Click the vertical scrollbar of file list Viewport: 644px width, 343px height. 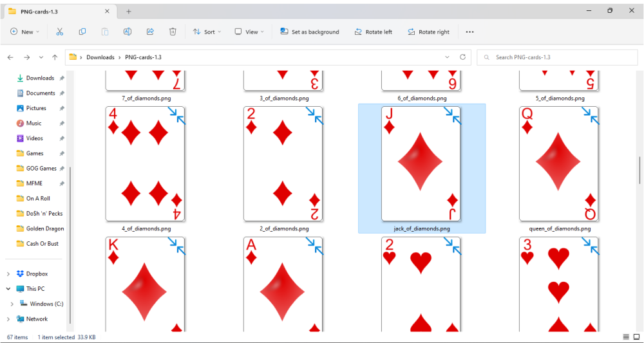click(x=639, y=170)
